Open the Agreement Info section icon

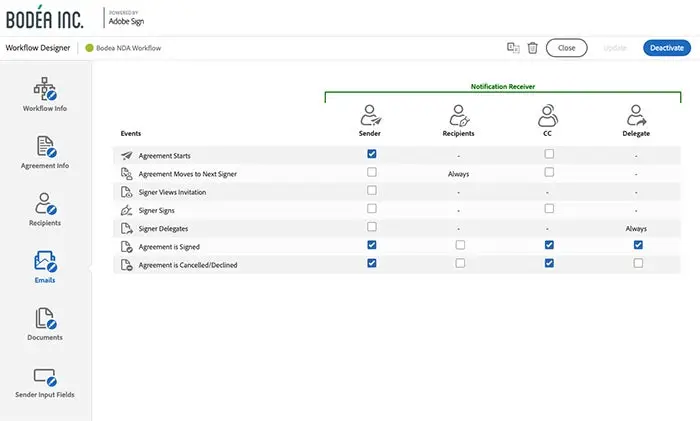[44, 147]
